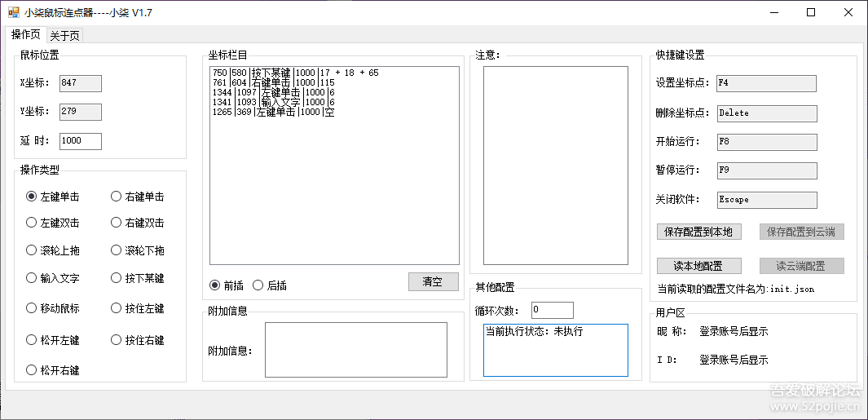Image resolution: width=868 pixels, height=420 pixels.
Task: Close the 小柒鼠标连点器 window
Action: click(848, 12)
